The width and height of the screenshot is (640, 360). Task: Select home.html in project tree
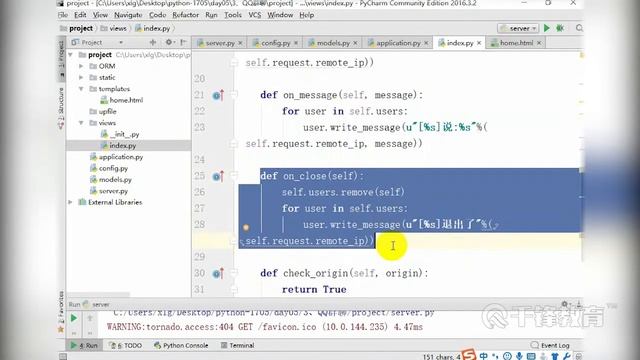(x=122, y=100)
